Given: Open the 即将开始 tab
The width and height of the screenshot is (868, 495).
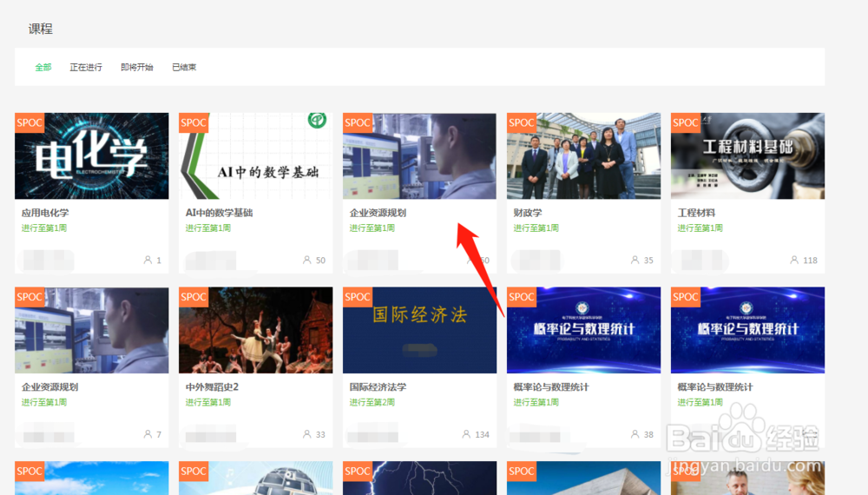Looking at the screenshot, I should [137, 67].
